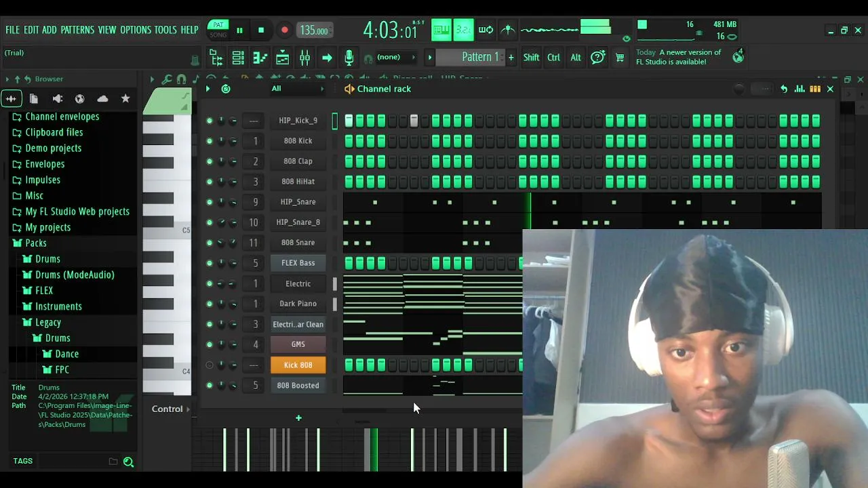Click the tempo 135.000 field
Screen dimensions: 868x488
[x=314, y=30]
